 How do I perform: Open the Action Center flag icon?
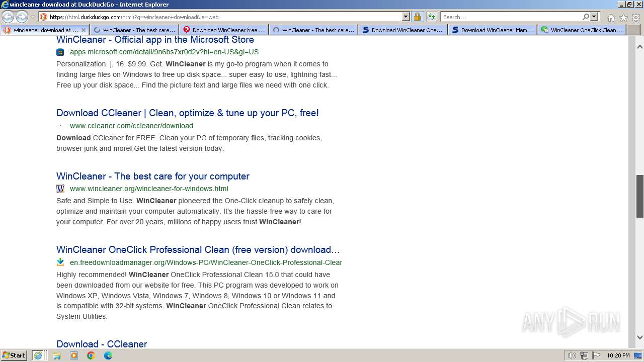point(596,355)
